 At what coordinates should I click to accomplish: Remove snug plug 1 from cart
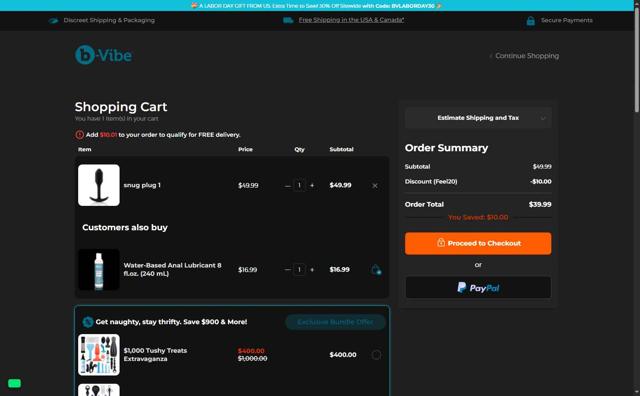pyautogui.click(x=375, y=186)
